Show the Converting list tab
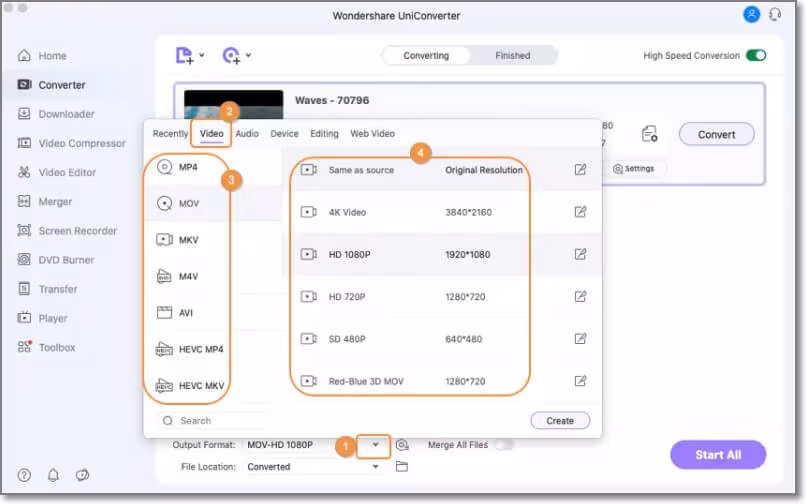 (x=426, y=56)
